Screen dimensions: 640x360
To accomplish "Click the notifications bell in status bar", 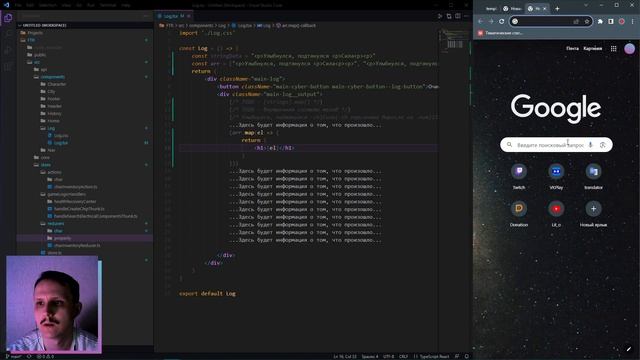I will pos(467,356).
